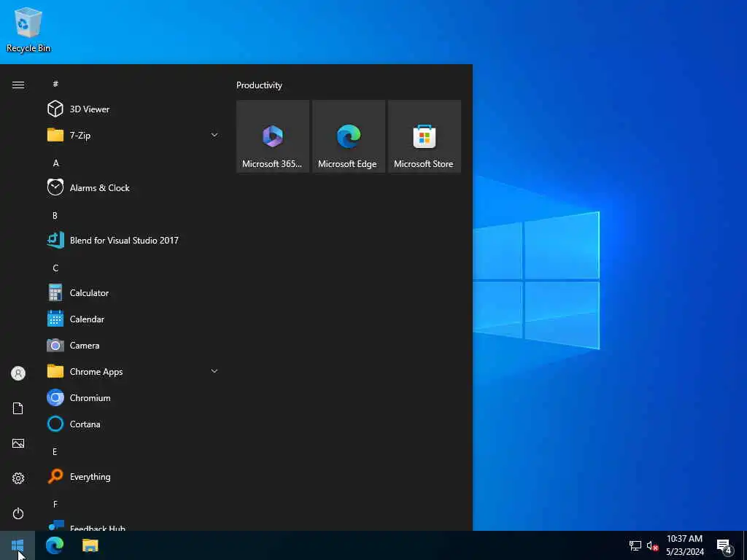Select the Recycle Bin desktop icon
The image size is (747, 560).
28,29
